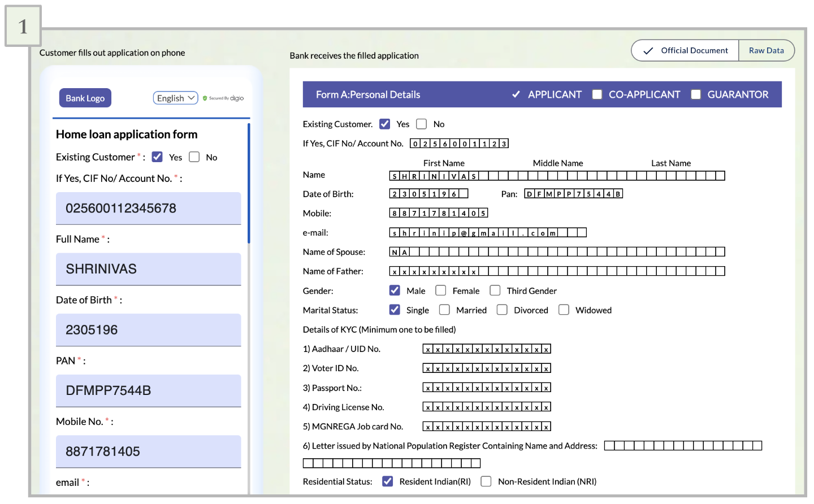Tick the Widowed marital status box
The image size is (814, 504).
point(564,310)
